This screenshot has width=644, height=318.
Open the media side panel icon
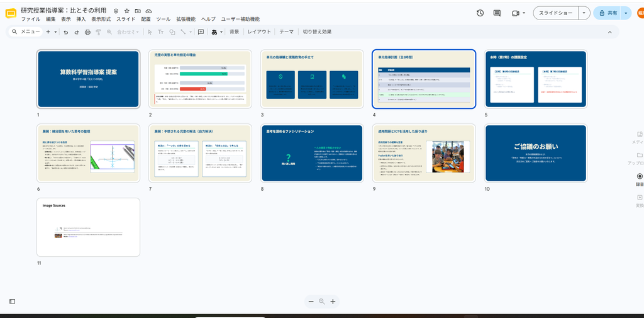pyautogui.click(x=640, y=134)
